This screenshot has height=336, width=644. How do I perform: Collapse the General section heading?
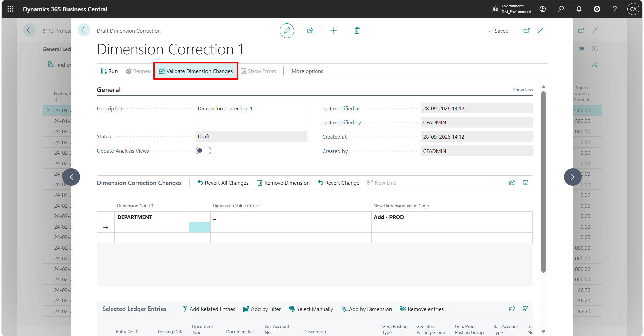pos(108,90)
